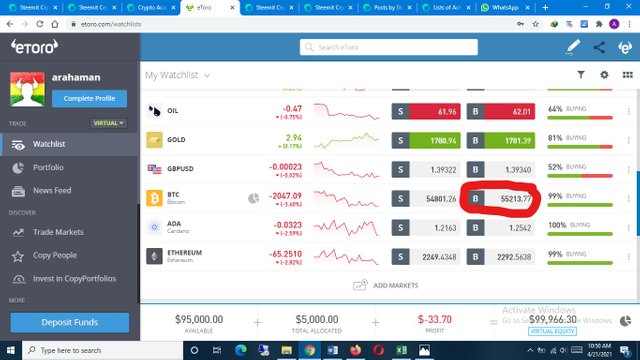Click the Deposit Funds button

70,322
